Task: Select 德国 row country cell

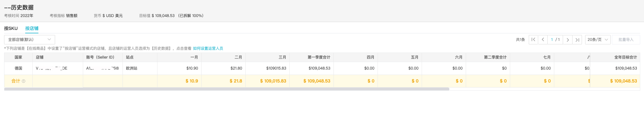Action: click(18, 68)
